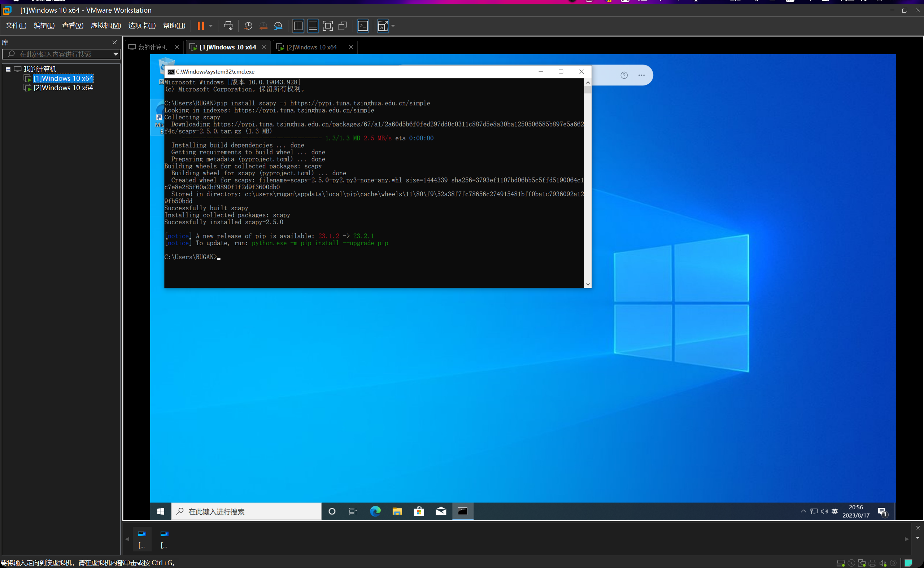
Task: Switch the 英 input language indicator
Action: (x=834, y=511)
